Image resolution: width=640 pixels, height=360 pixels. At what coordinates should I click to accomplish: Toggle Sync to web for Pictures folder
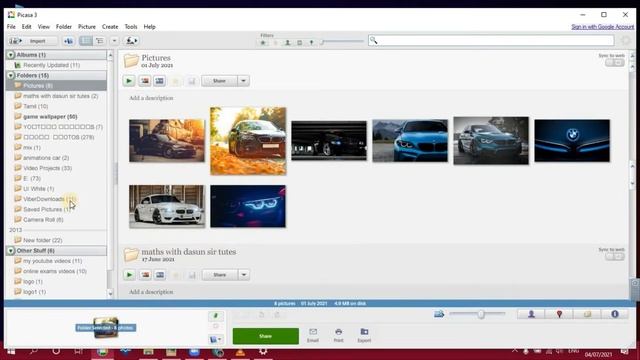(x=615, y=62)
